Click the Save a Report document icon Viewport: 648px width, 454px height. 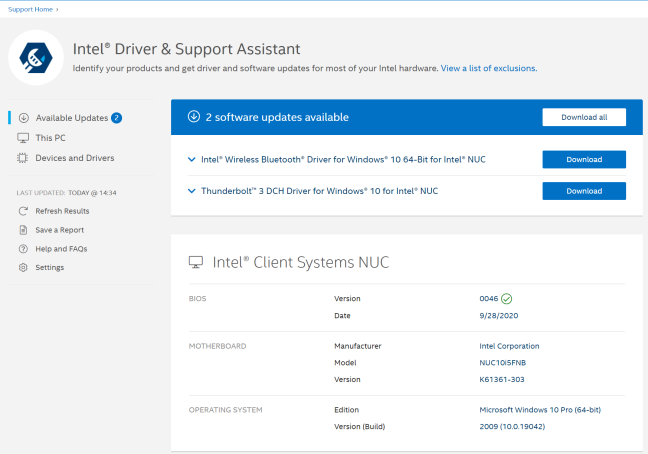click(23, 230)
